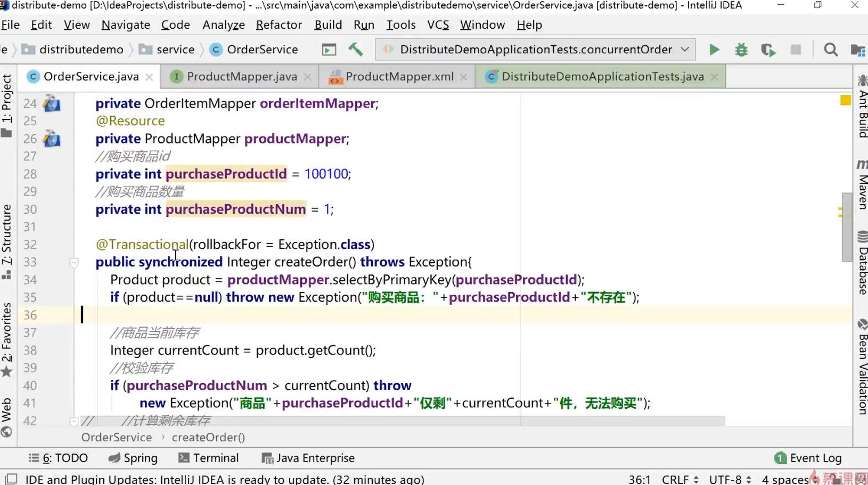The image size is (868, 485).
Task: Toggle tool window bars in bottom-left corner
Action: pyautogui.click(x=11, y=479)
